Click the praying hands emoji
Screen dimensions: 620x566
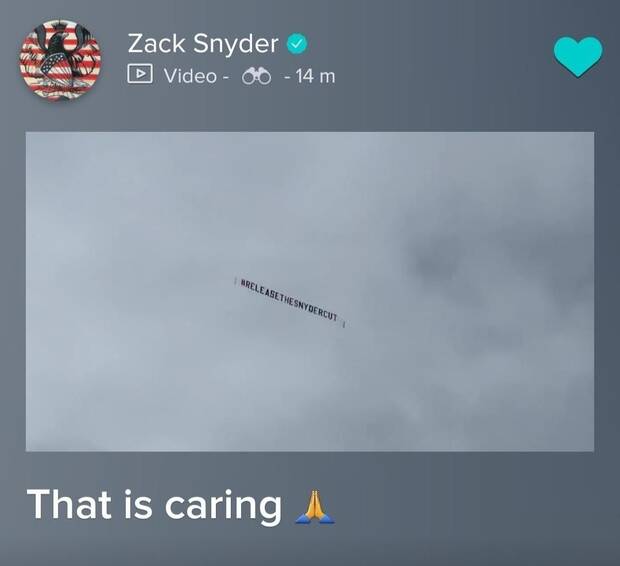(x=315, y=507)
